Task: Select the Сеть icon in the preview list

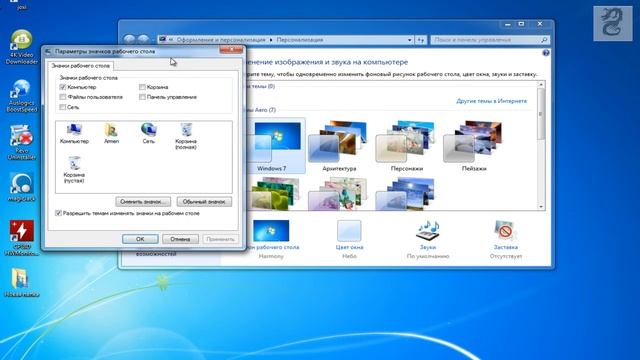Action: [149, 133]
